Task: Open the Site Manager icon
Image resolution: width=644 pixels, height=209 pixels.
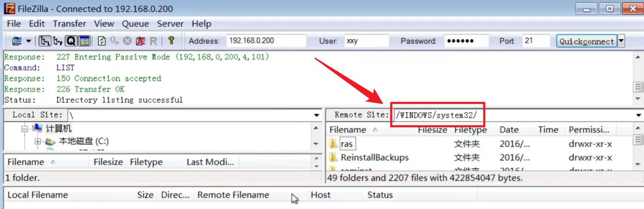Action: coord(17,41)
